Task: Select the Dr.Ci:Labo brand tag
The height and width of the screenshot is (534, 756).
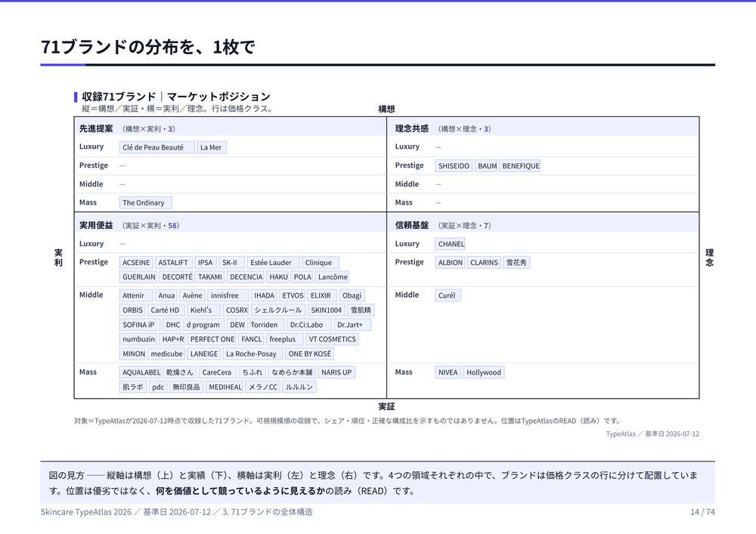Action: [309, 325]
